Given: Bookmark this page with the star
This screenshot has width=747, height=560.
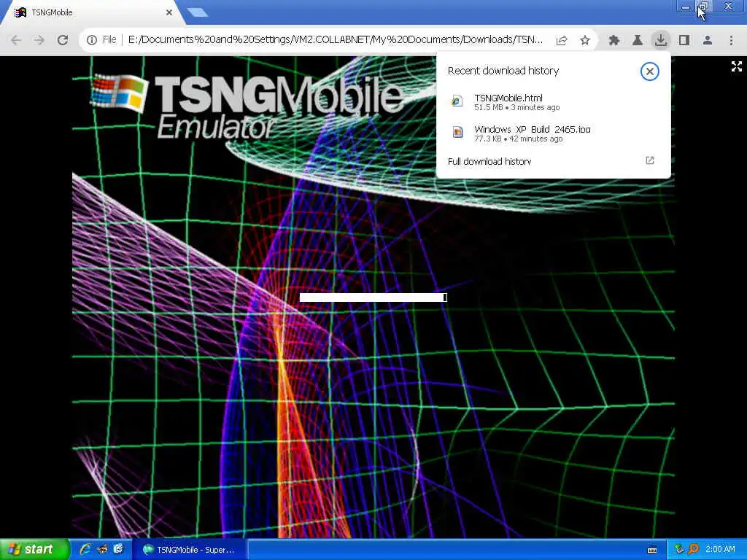Looking at the screenshot, I should (585, 41).
